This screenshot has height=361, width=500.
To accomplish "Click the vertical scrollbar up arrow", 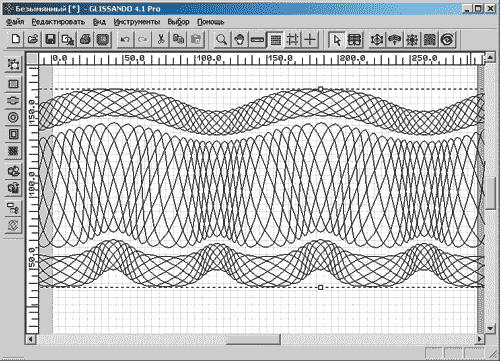I will click(x=490, y=57).
